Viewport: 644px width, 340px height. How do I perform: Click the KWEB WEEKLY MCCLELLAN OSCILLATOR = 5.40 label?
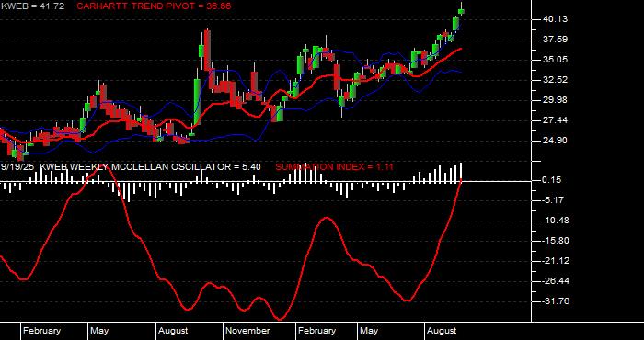click(150, 167)
